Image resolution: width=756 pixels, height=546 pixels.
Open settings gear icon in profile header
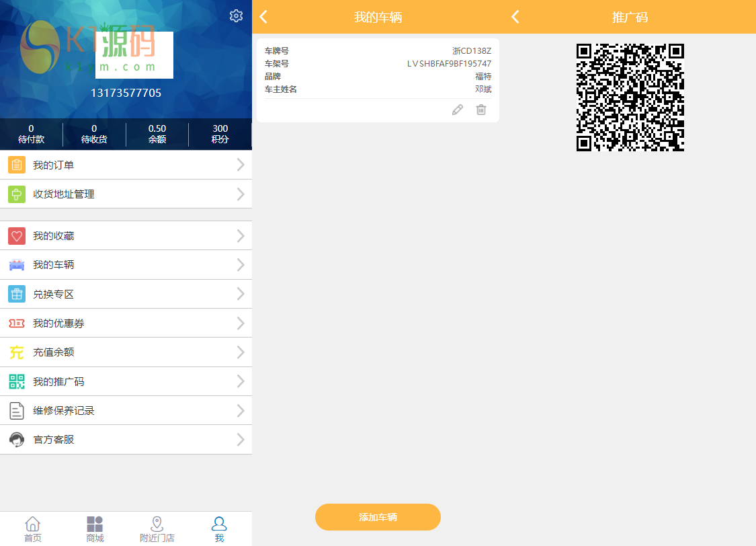[x=236, y=16]
